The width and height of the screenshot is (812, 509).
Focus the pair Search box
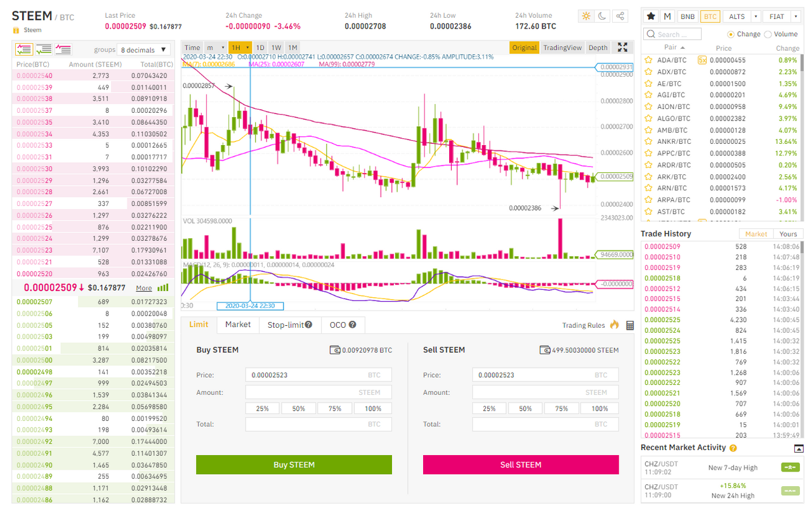click(x=673, y=34)
